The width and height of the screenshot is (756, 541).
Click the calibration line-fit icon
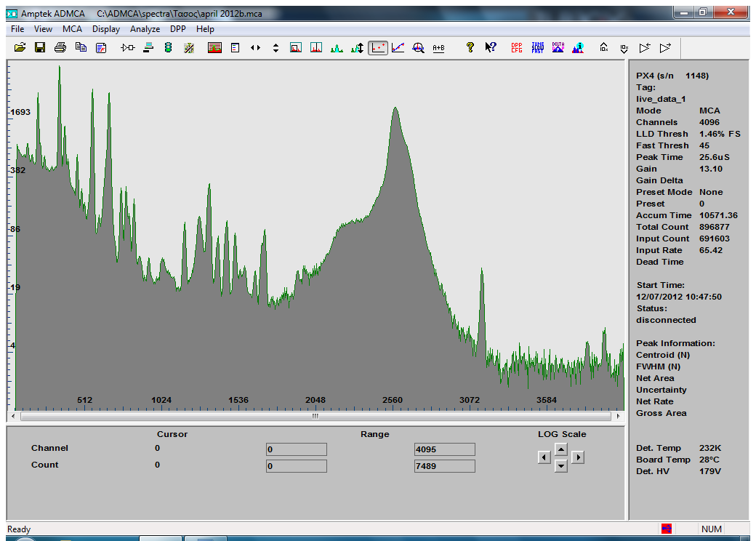pyautogui.click(x=398, y=47)
